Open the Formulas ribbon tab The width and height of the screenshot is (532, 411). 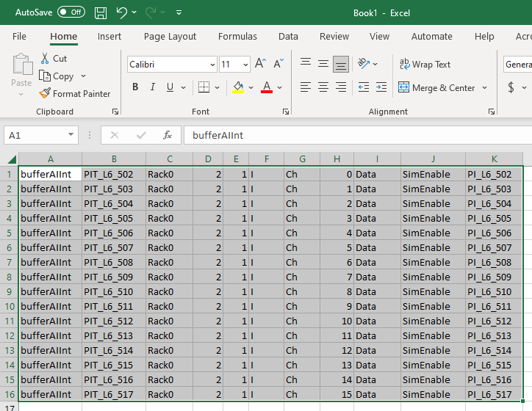pyautogui.click(x=237, y=37)
